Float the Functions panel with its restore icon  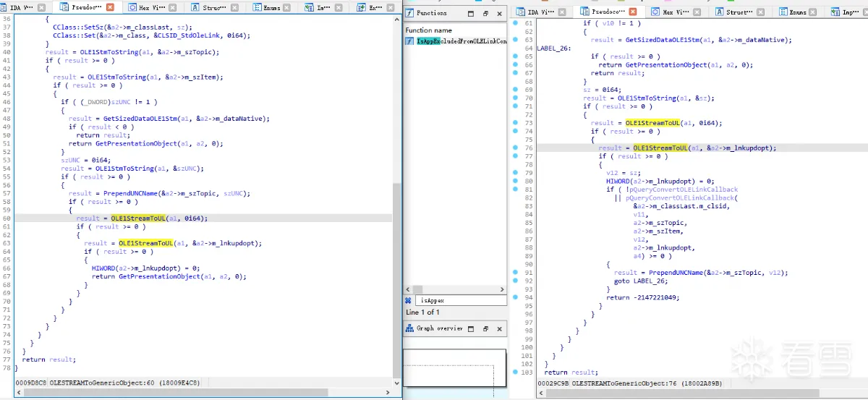tap(485, 14)
